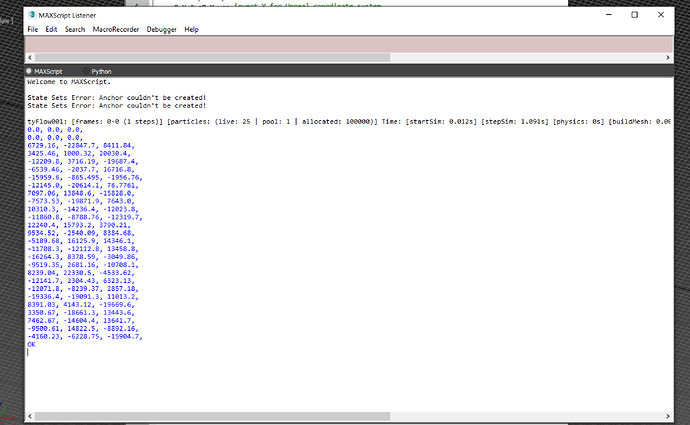Open the File menu
The height and width of the screenshot is (425, 690).
33,30
